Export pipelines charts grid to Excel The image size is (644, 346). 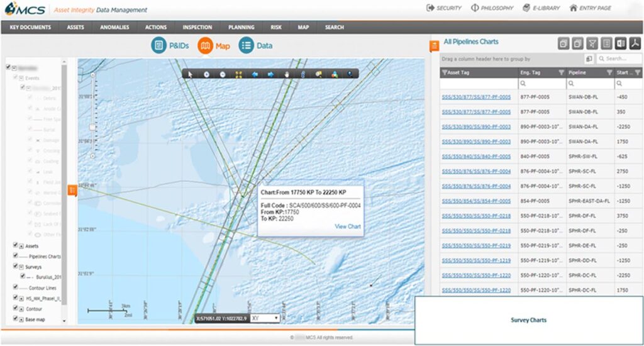pos(621,43)
